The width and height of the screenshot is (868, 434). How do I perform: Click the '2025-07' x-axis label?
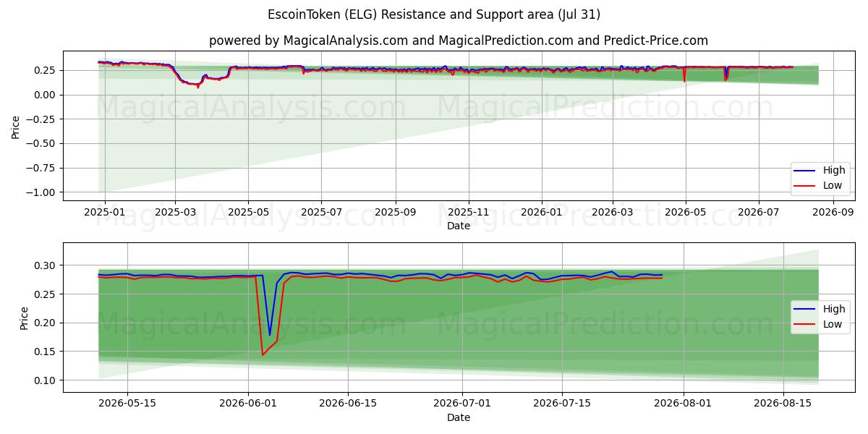(321, 213)
